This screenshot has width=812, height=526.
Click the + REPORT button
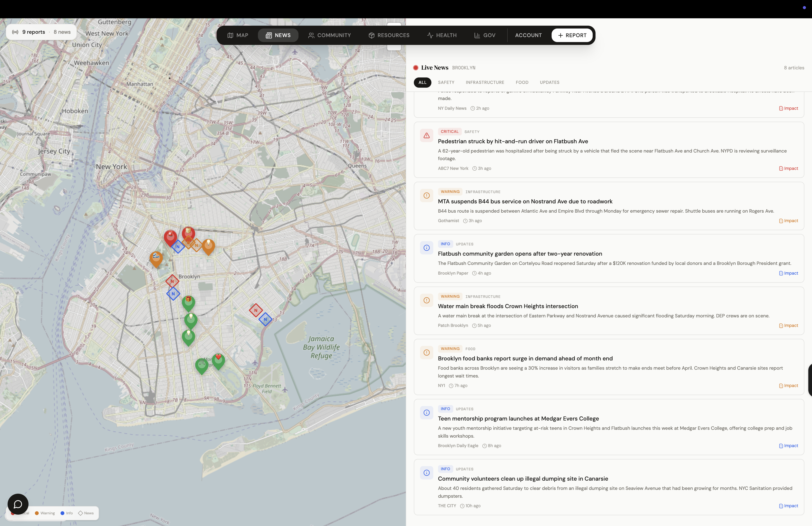pos(572,35)
